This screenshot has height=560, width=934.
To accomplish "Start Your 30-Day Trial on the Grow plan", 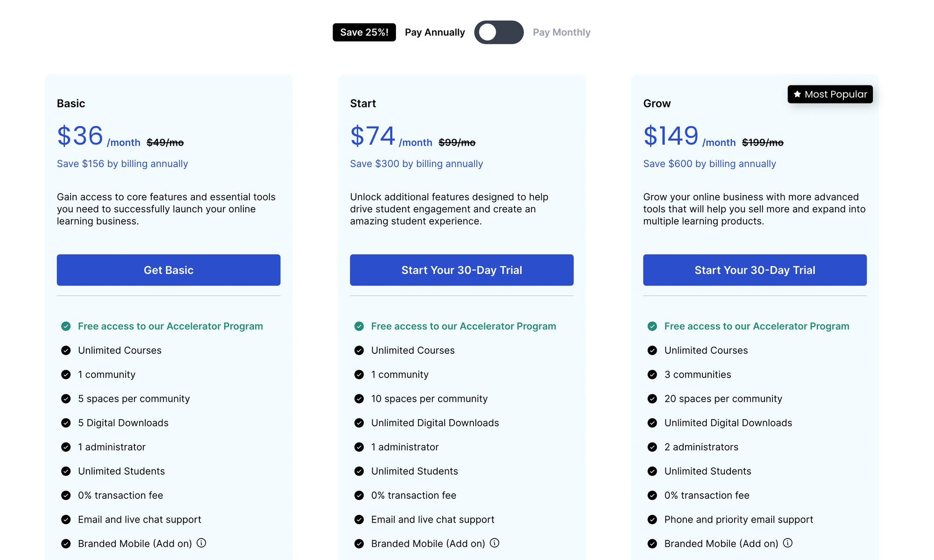I will pyautogui.click(x=755, y=270).
